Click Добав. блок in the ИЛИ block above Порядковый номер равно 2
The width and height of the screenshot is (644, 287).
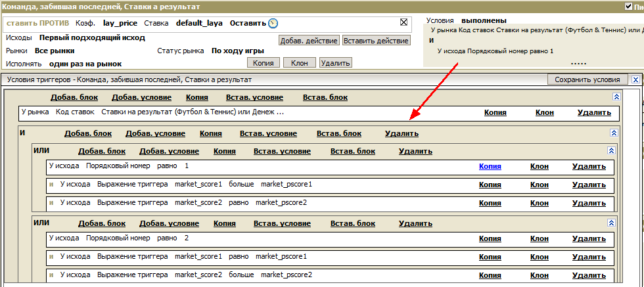click(x=102, y=223)
